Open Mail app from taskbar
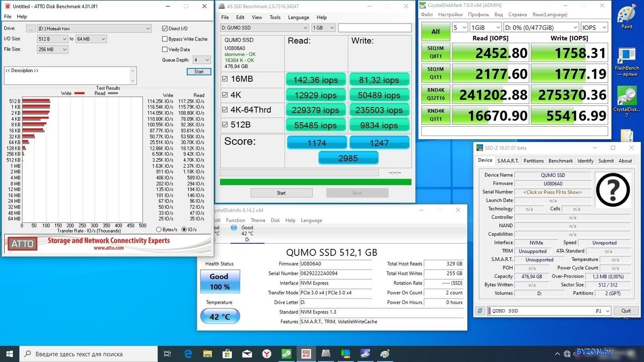Screen dimensions: 644x362 [247, 354]
